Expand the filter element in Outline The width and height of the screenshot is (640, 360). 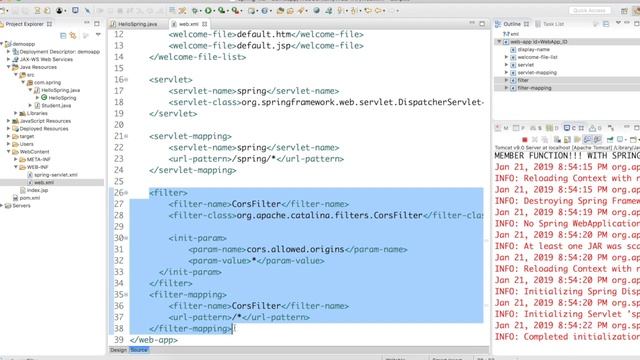507,80
